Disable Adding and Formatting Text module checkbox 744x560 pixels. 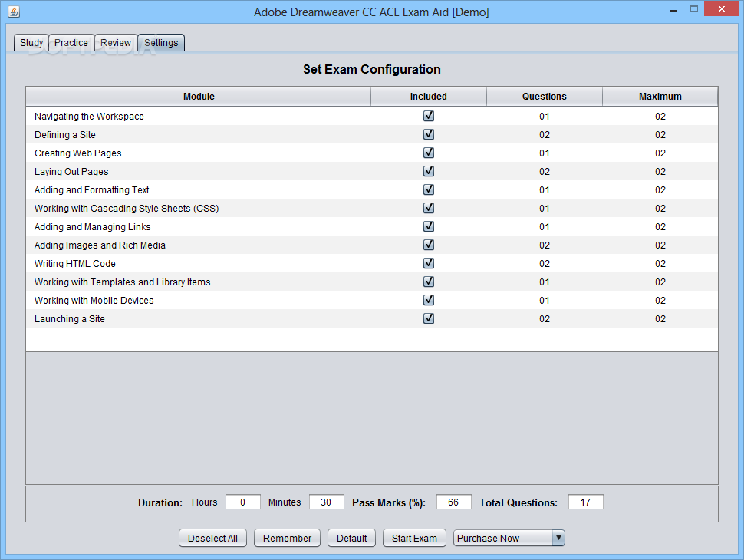[x=429, y=189]
